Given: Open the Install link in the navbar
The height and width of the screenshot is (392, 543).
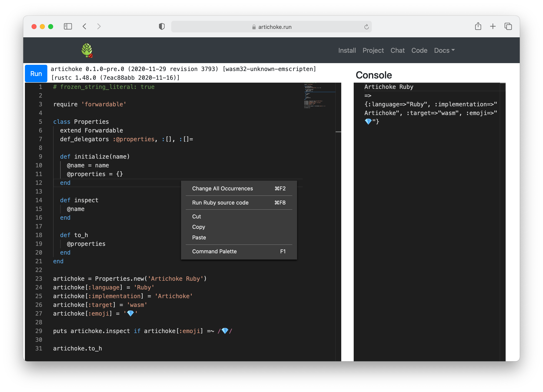Looking at the screenshot, I should (347, 50).
